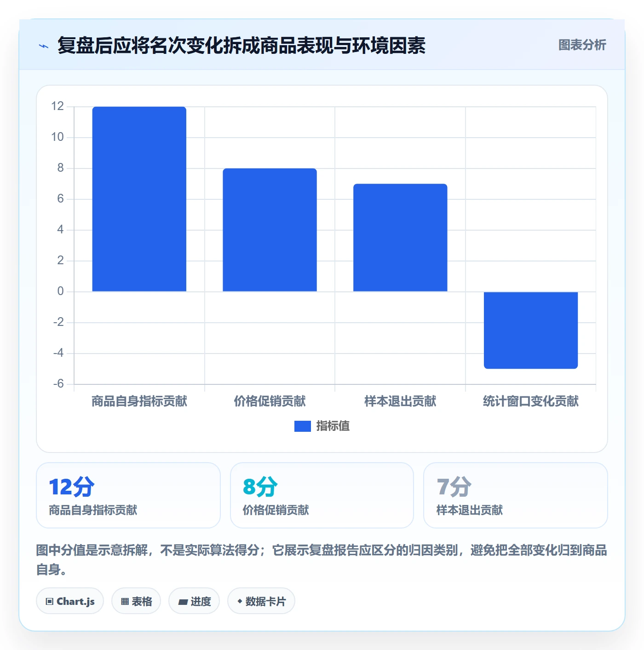Viewport: 644px width, 650px height.
Task: Click the bar icon in the 进度 chip
Action: 183,602
